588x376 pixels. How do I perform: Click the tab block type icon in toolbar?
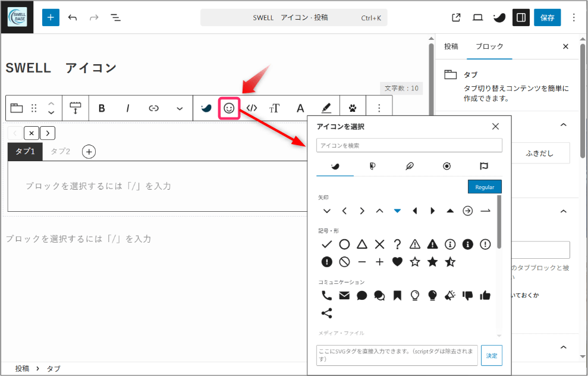pyautogui.click(x=17, y=108)
